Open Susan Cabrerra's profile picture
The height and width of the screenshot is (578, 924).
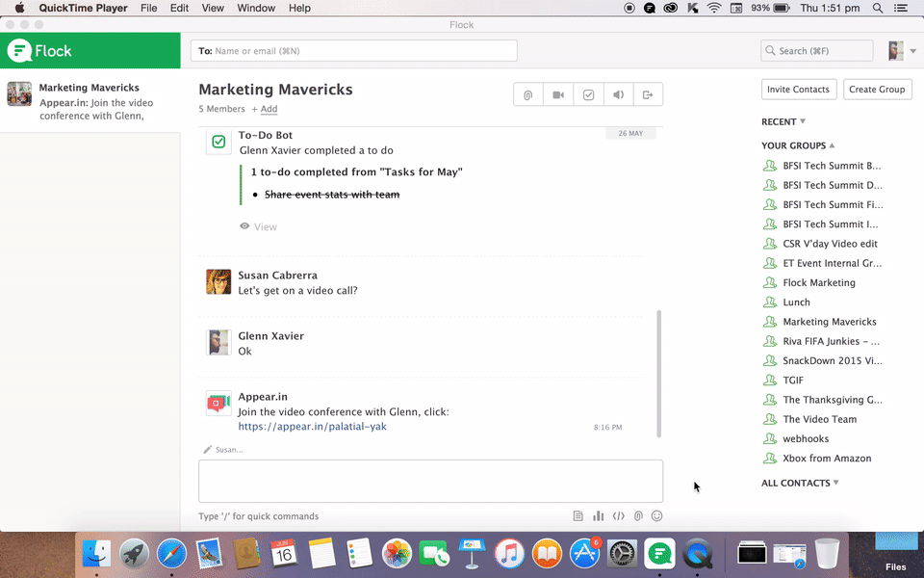coord(218,282)
